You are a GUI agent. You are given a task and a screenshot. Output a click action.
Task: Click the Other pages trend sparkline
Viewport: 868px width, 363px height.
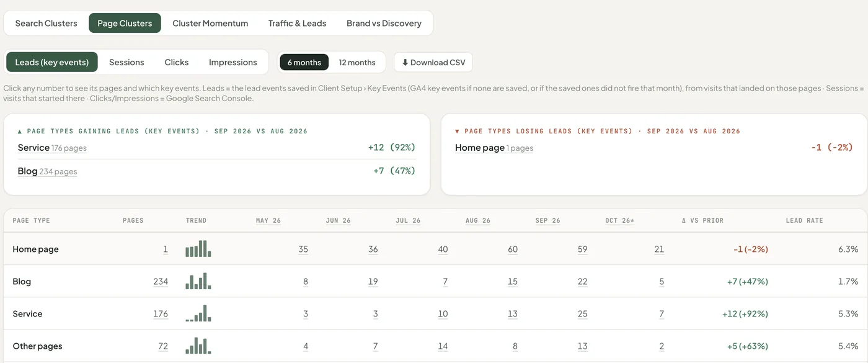click(x=198, y=346)
